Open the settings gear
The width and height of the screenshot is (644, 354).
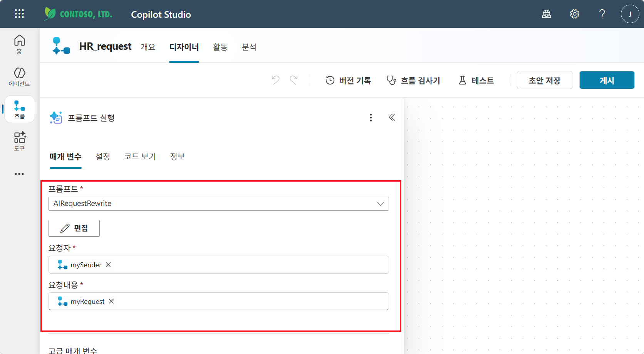tap(575, 14)
